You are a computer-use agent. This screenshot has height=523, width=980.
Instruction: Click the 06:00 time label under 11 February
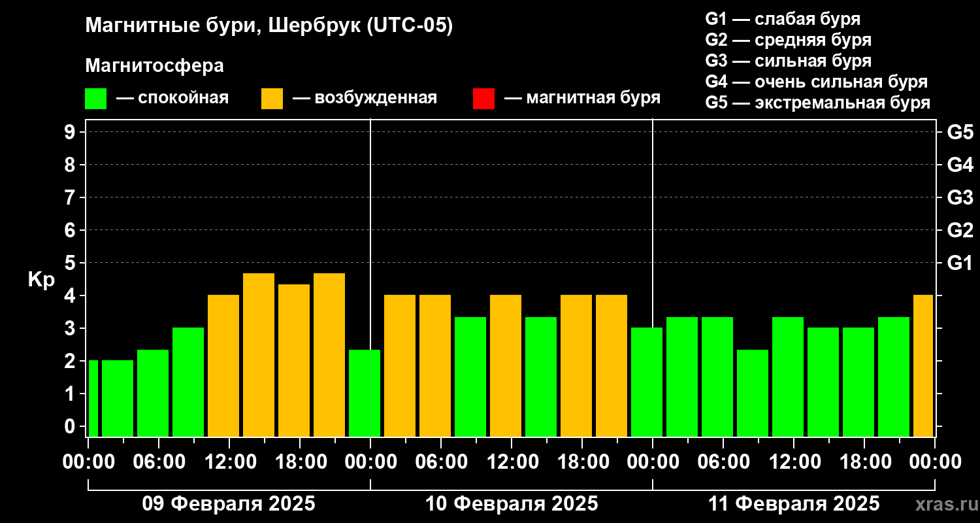point(723,462)
